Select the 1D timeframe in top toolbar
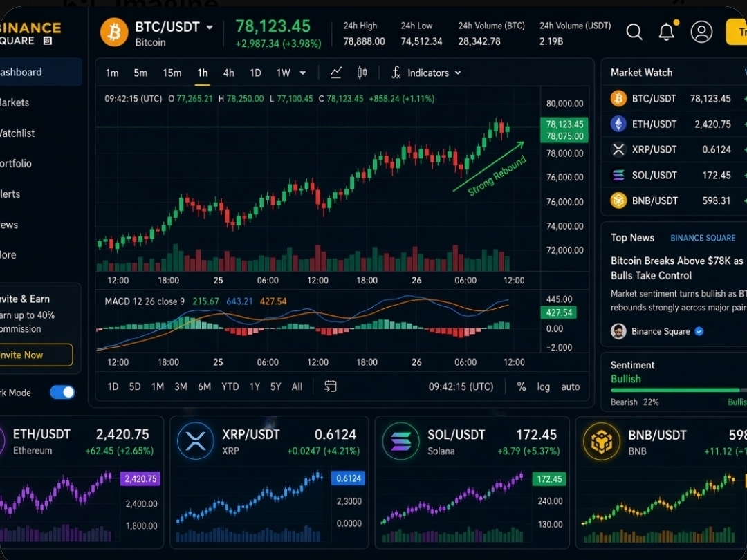Viewport: 747px width, 560px height. (255, 73)
